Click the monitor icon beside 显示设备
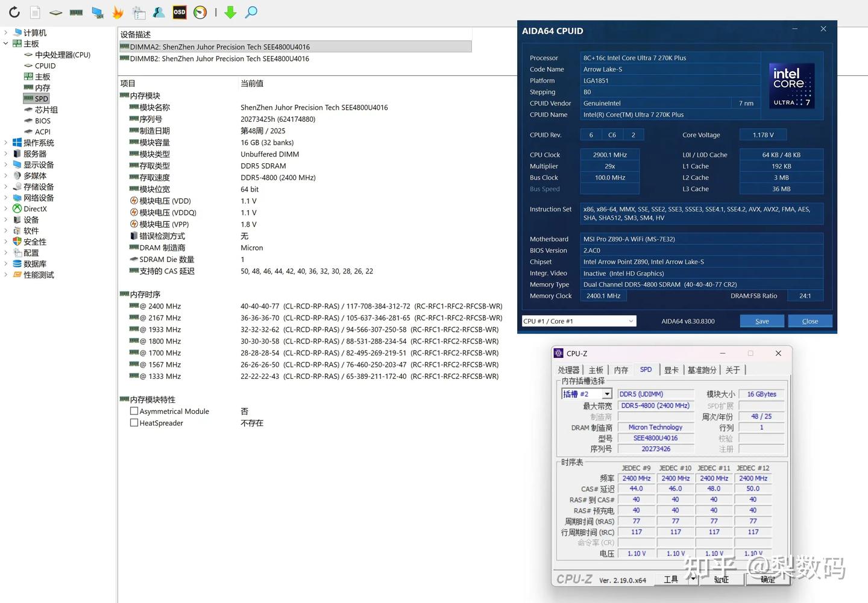 point(17,164)
